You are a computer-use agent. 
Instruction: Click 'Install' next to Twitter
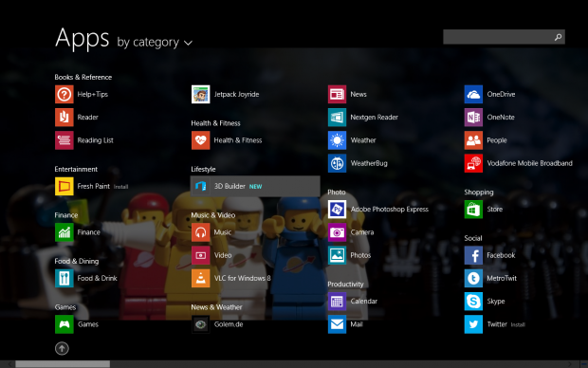pyautogui.click(x=518, y=325)
